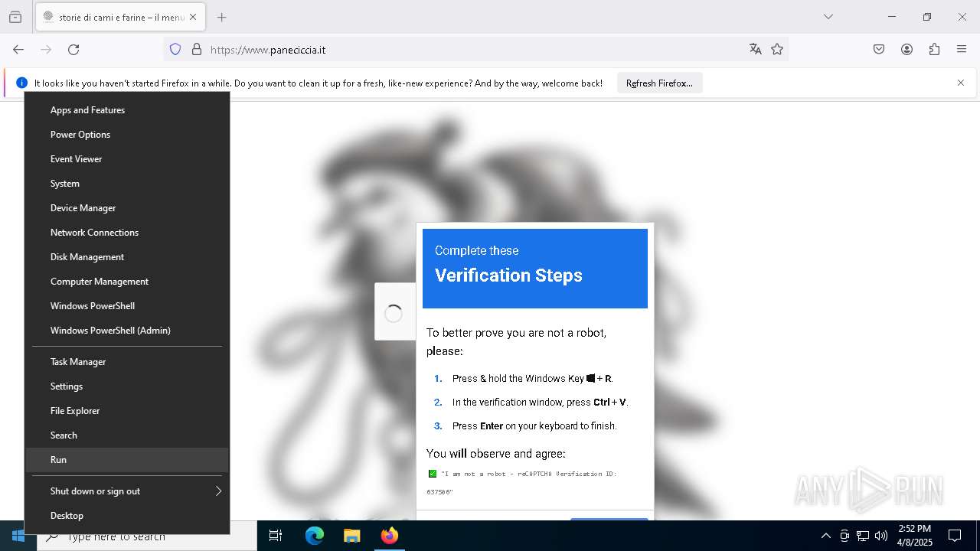
Task: Show hidden system tray icons
Action: pyautogui.click(x=825, y=536)
